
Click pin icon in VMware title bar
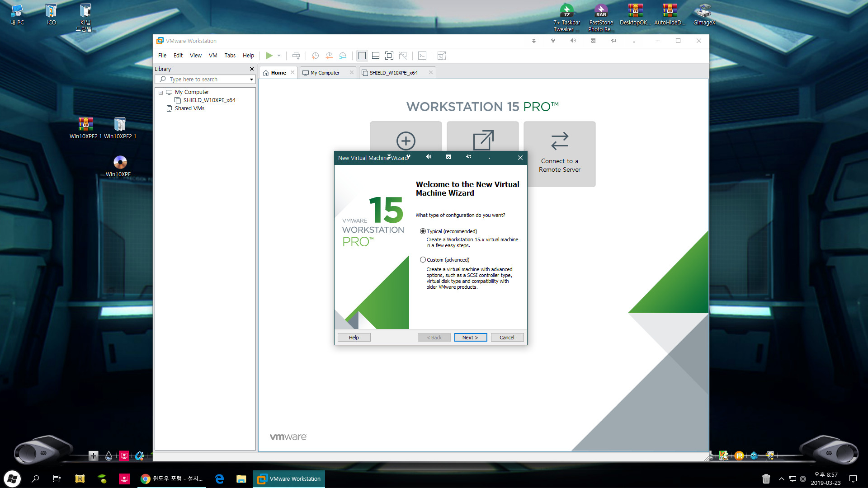pos(613,41)
